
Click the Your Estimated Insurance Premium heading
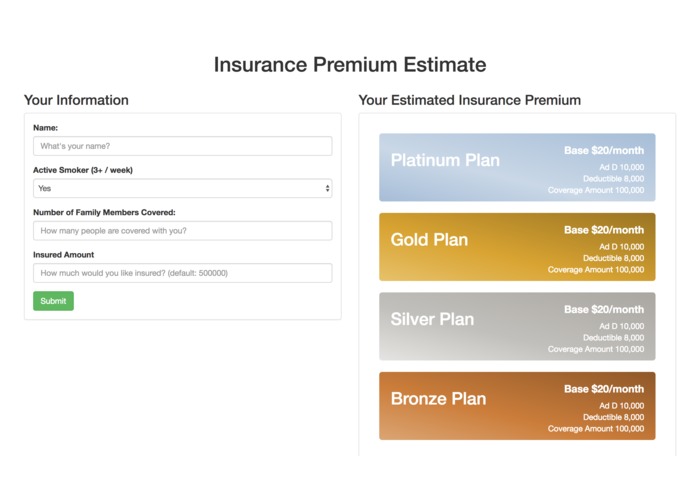469,100
